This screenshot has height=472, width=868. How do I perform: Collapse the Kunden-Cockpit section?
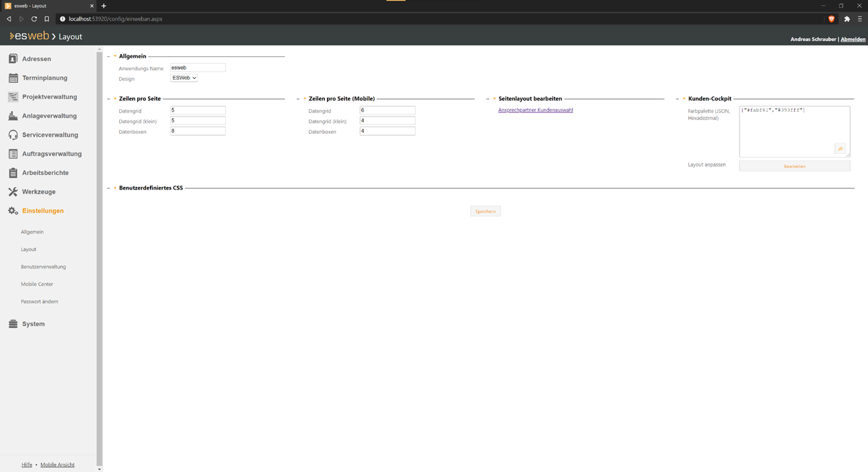(684, 98)
